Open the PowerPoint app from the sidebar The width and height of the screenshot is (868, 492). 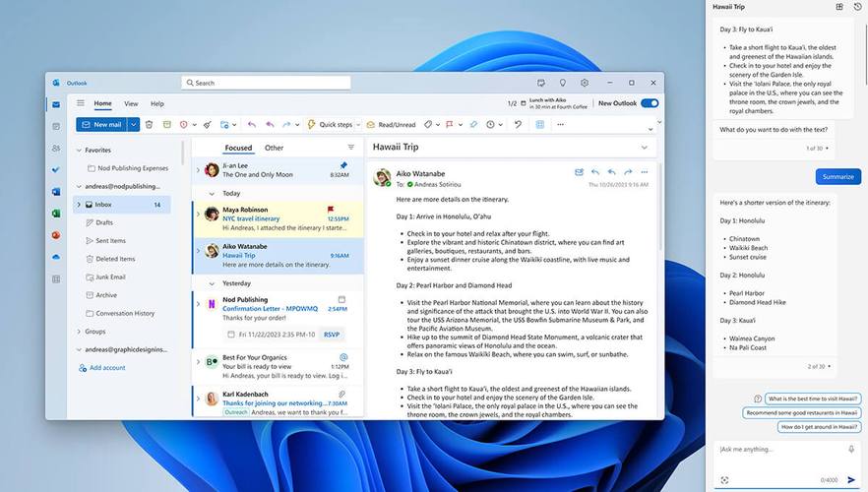click(56, 234)
